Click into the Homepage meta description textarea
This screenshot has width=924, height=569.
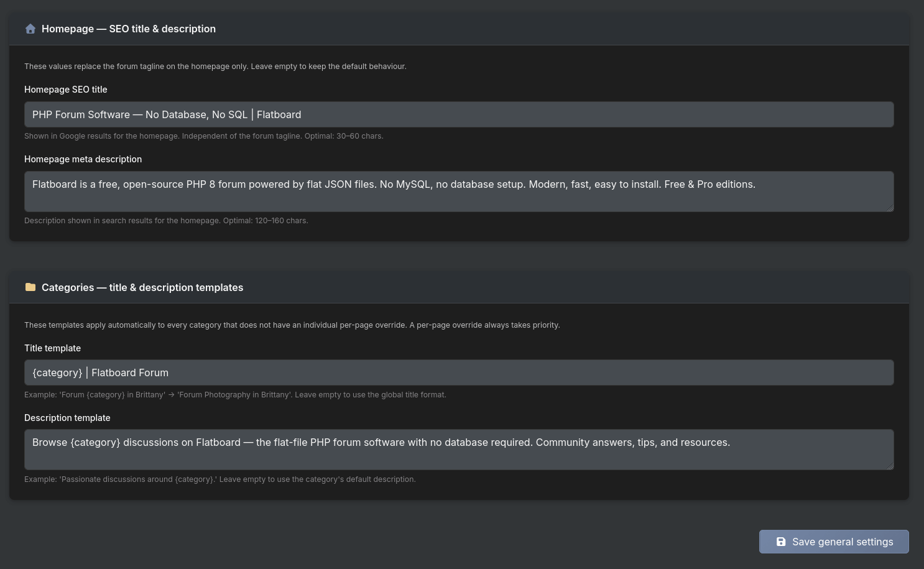pyautogui.click(x=459, y=192)
